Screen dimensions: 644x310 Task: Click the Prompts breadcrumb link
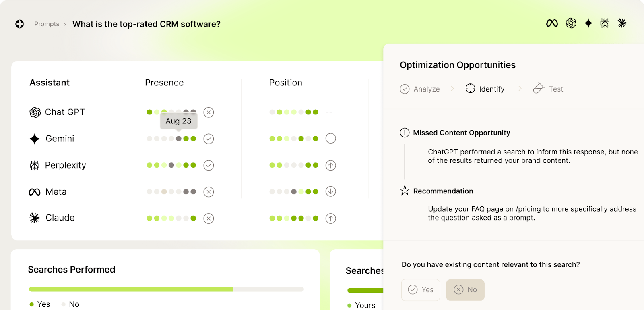pos(46,24)
